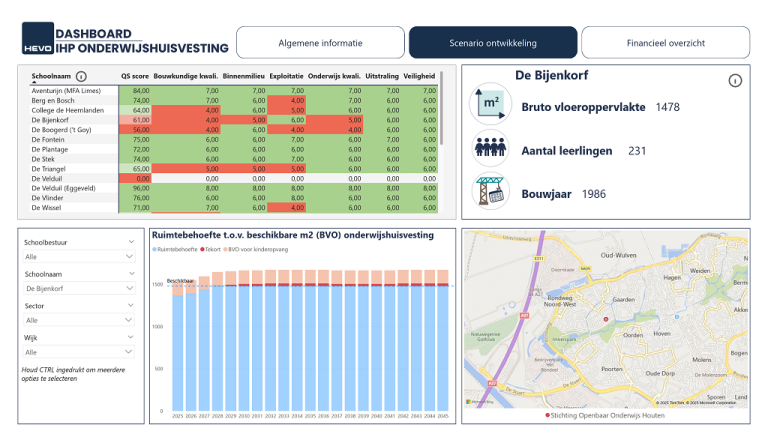This screenshot has height=440, width=768.
Task: Click the HEVO logo icon
Action: tap(38, 38)
